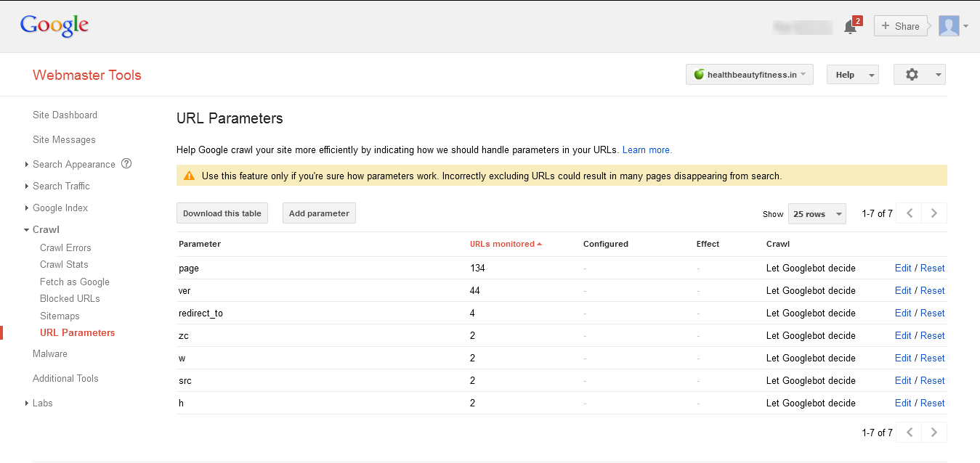Go to previous page (top arrow)
Viewport: 980px width, 463px height.
(910, 213)
